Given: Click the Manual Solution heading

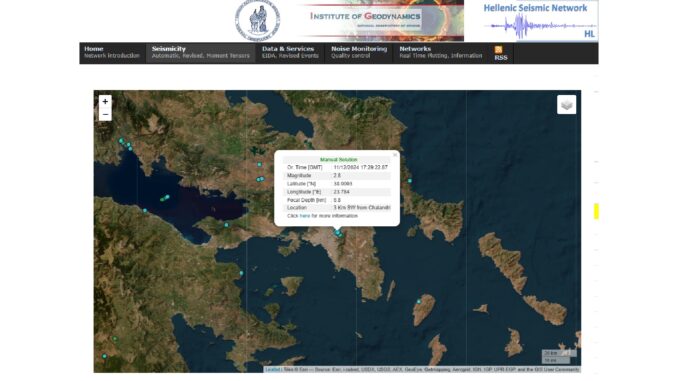Looking at the screenshot, I should pos(339,160).
